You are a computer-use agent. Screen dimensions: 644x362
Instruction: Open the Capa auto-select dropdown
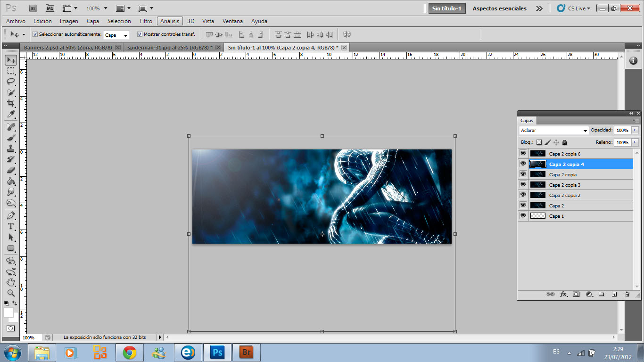(116, 35)
